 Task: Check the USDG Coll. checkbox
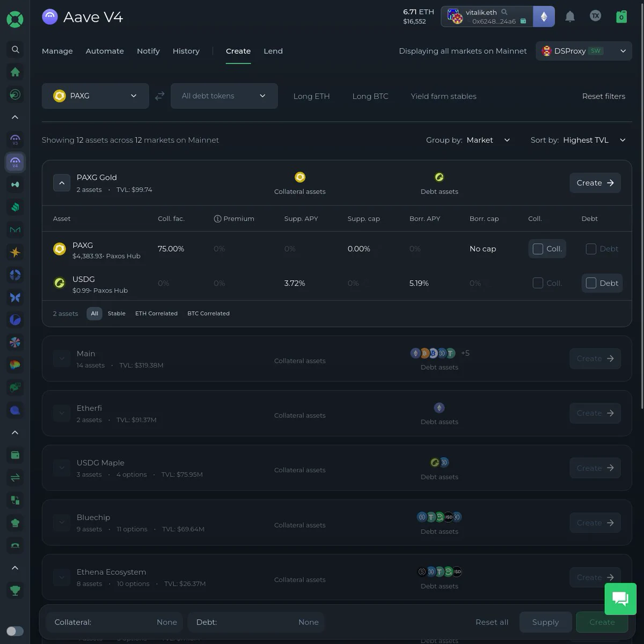tap(538, 283)
